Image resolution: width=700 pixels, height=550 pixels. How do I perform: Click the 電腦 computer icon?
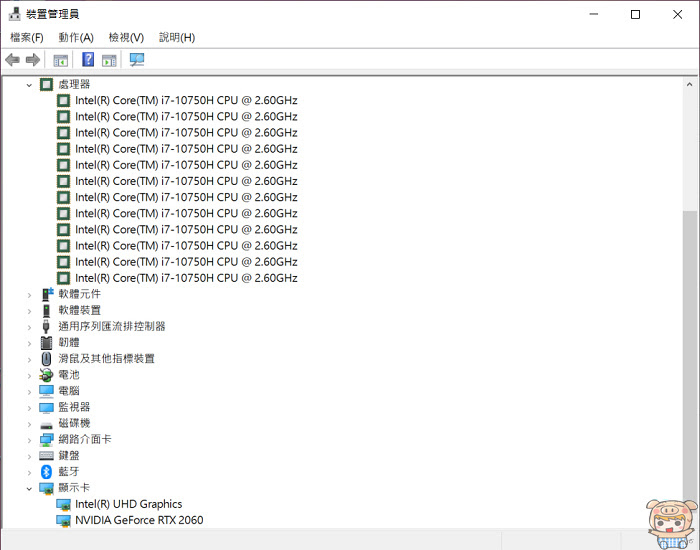[46, 391]
